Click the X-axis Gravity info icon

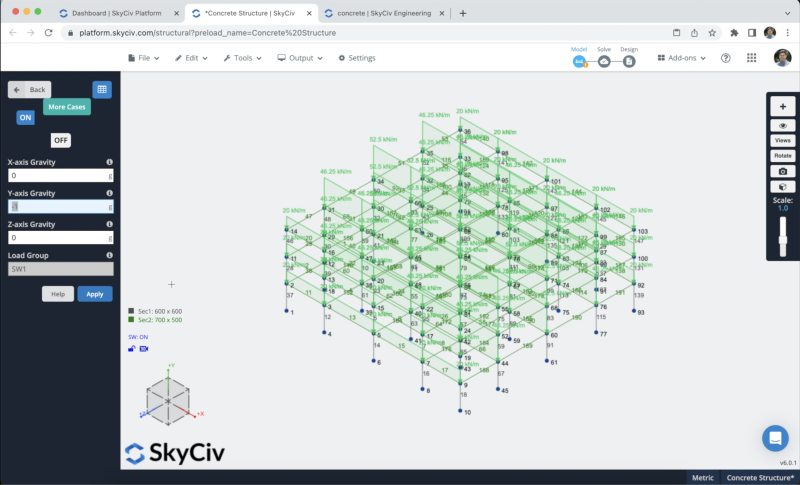(x=109, y=162)
